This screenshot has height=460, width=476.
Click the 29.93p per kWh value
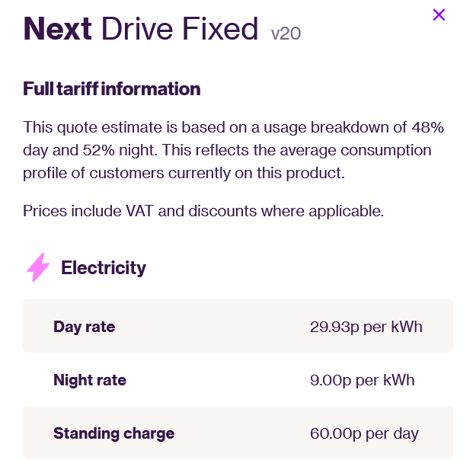(366, 327)
